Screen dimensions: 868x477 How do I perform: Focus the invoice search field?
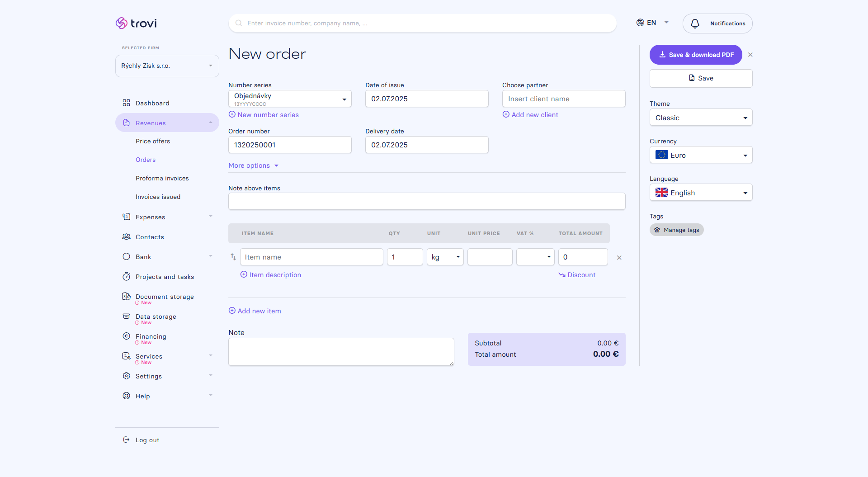point(423,23)
